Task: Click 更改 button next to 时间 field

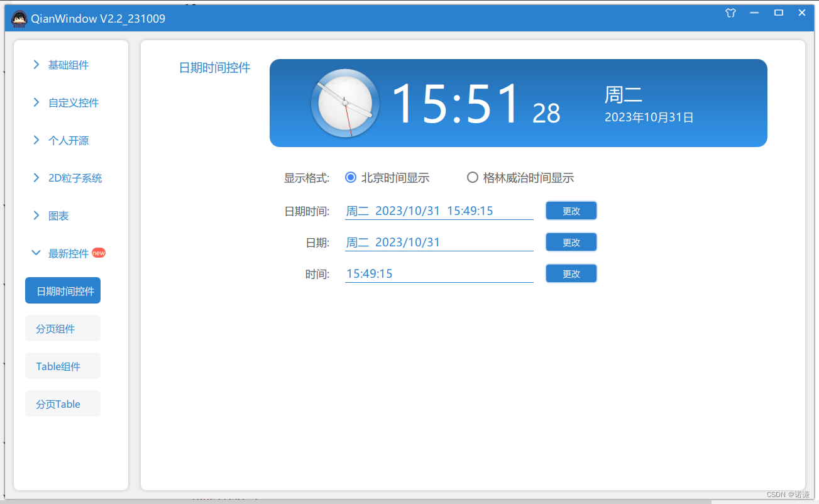Action: (571, 273)
